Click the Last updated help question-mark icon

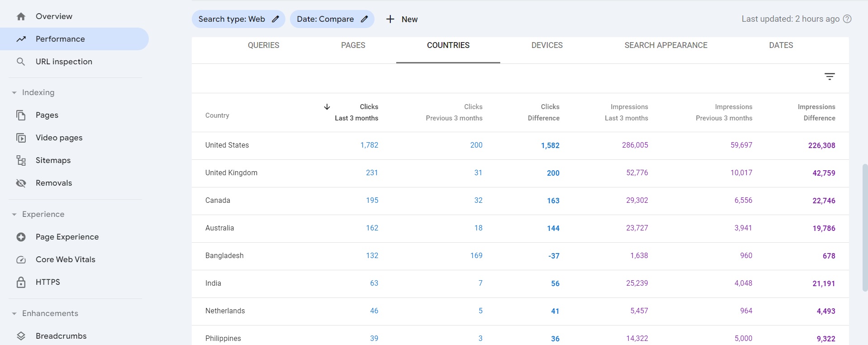(847, 19)
